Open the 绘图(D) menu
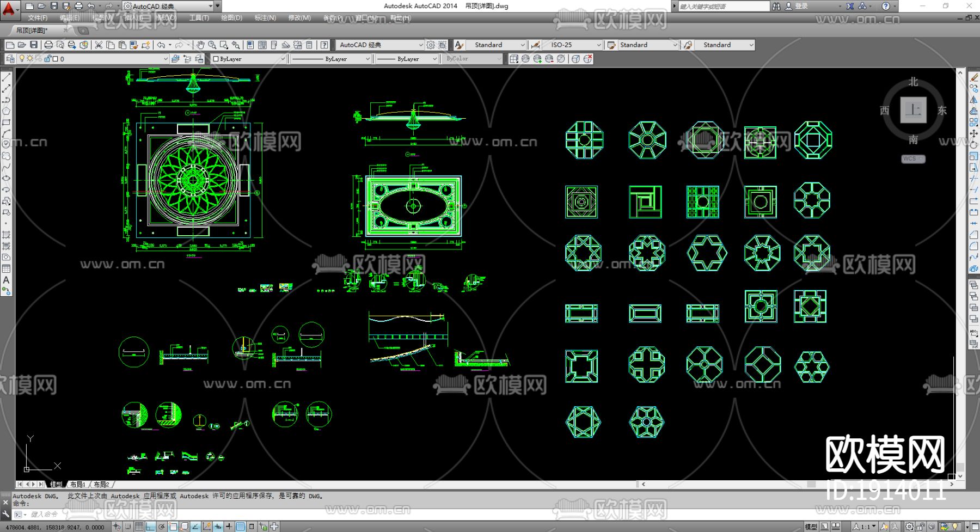This screenshot has height=532, width=980. click(232, 18)
